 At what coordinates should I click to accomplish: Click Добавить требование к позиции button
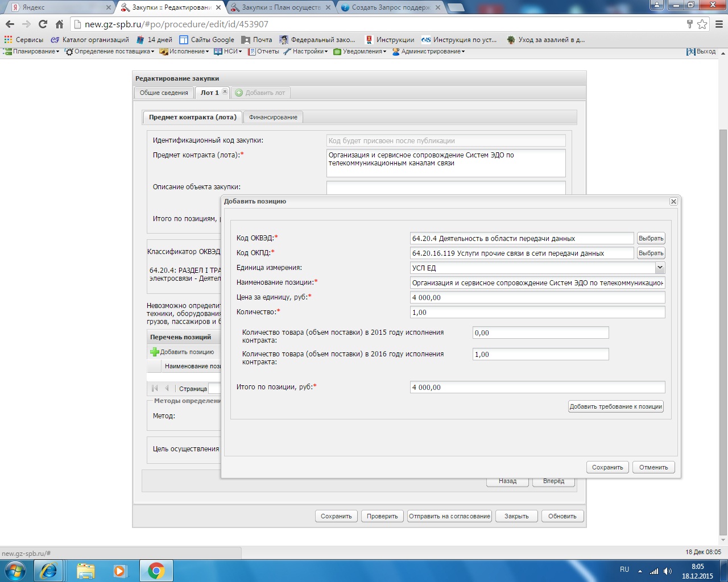tap(616, 406)
